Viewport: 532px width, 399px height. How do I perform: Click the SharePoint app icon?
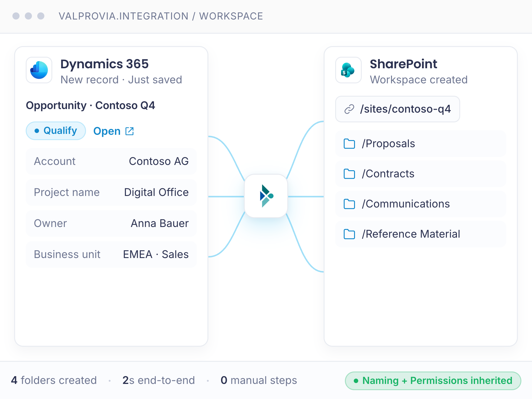(348, 70)
